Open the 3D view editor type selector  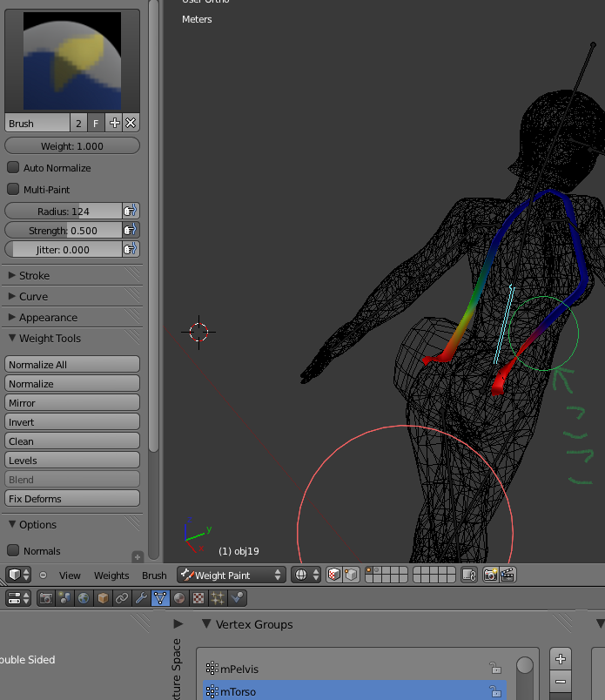(x=18, y=575)
